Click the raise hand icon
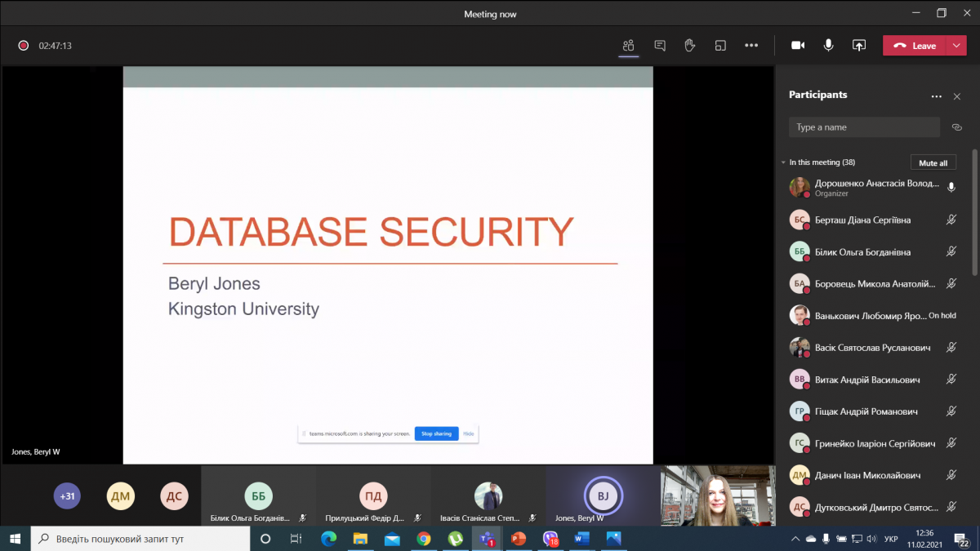 (690, 46)
